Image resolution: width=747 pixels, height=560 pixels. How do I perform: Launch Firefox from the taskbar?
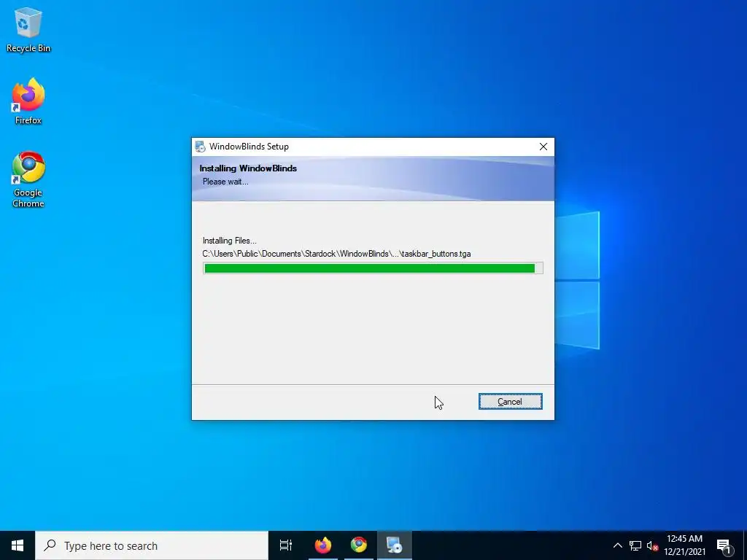tap(323, 545)
